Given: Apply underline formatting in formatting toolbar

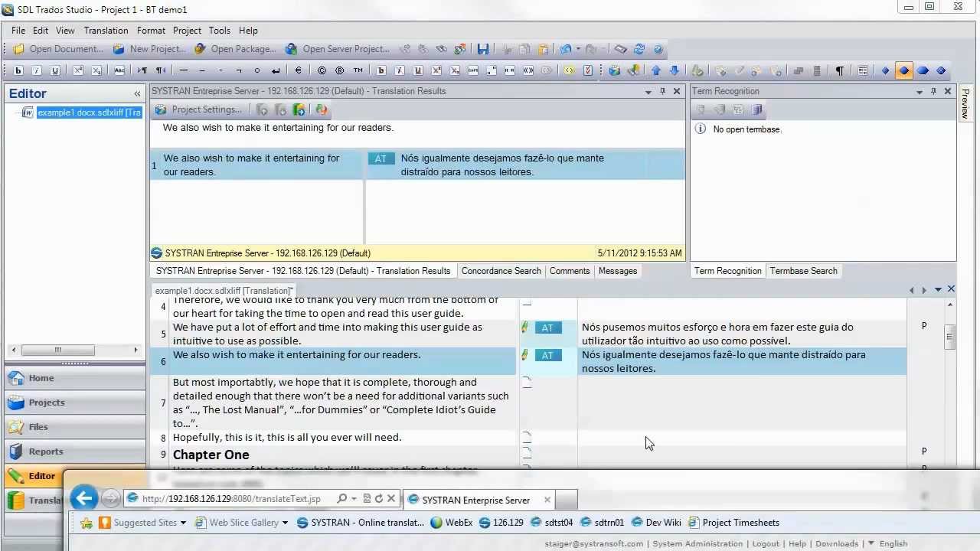Looking at the screenshot, I should (55, 70).
